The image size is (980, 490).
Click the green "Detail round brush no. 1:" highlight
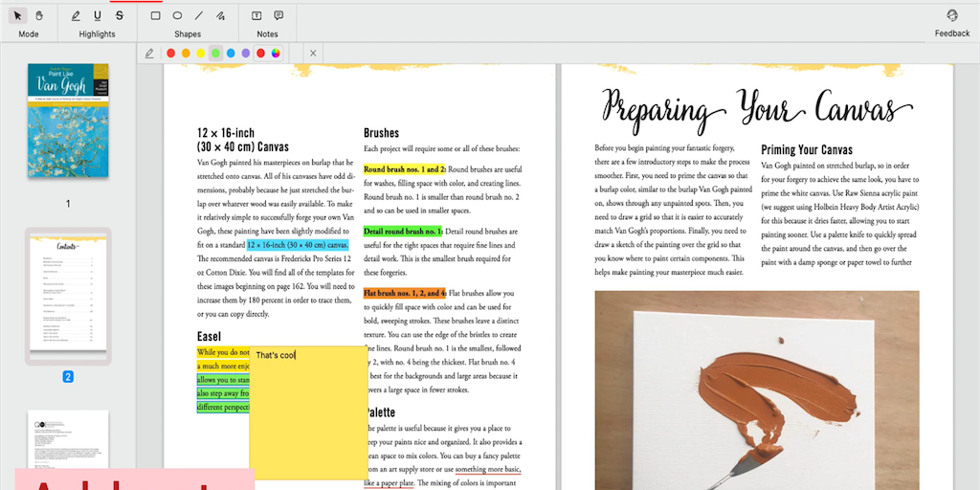pyautogui.click(x=403, y=231)
